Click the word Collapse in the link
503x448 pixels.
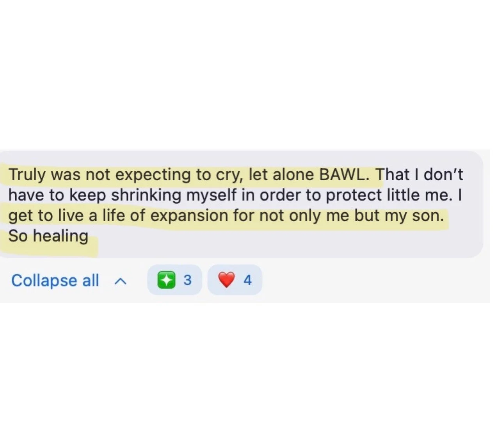(x=44, y=281)
